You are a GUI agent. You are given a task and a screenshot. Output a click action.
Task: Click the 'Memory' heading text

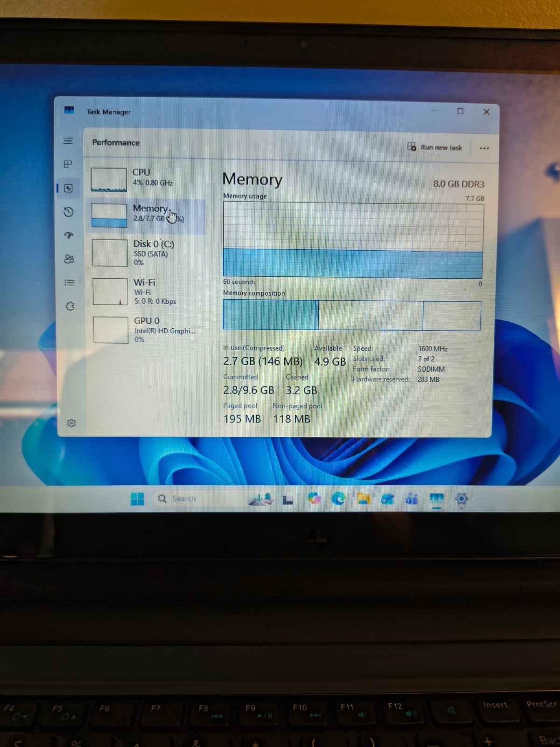(252, 179)
